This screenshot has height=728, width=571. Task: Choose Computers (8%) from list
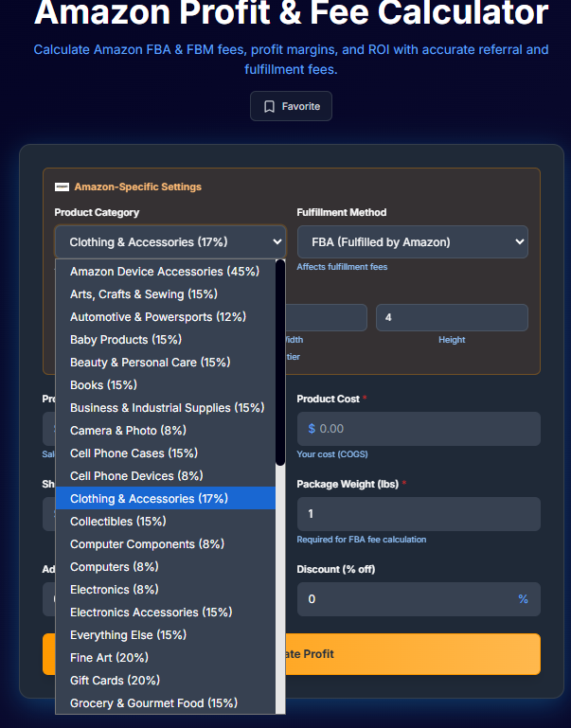166,567
